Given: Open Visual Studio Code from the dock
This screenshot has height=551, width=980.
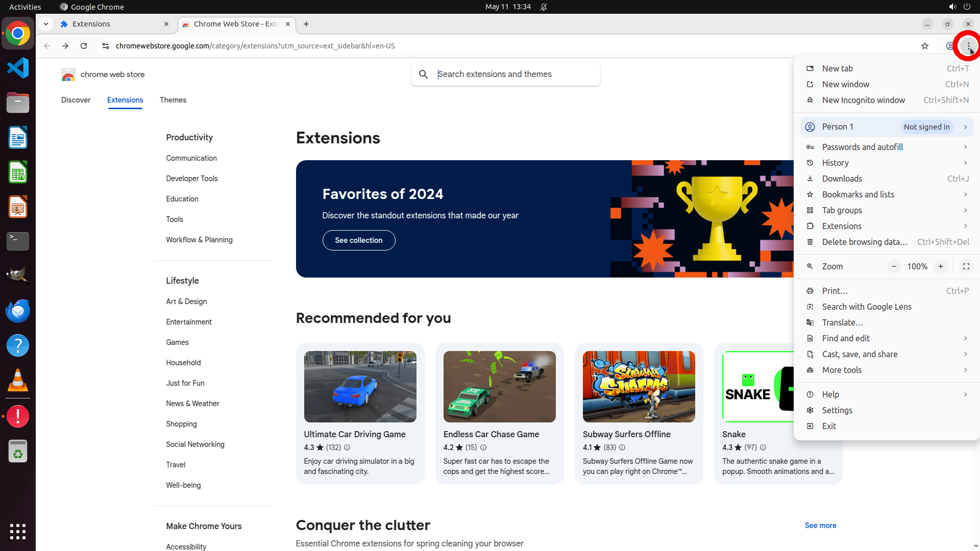Looking at the screenshot, I should coord(18,68).
